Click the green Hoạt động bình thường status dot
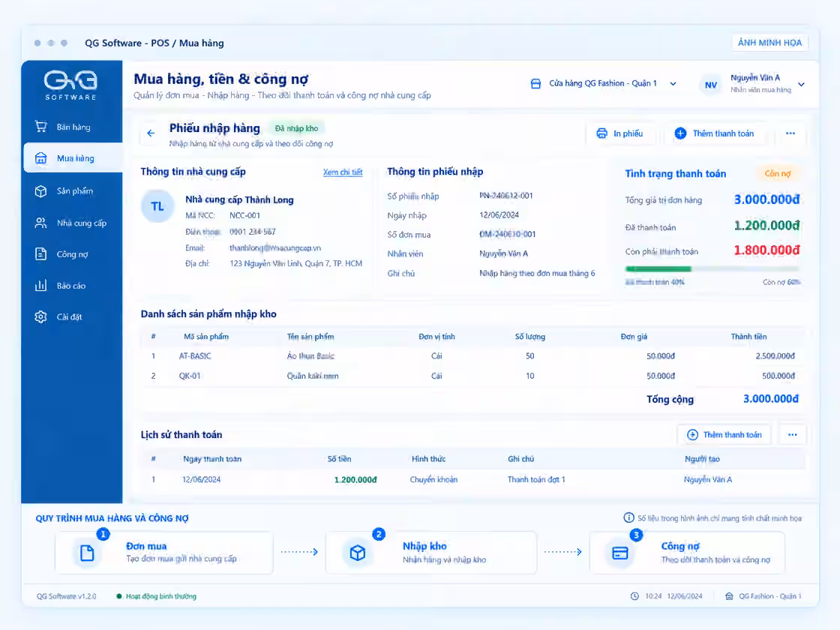The height and width of the screenshot is (630, 840). (x=119, y=596)
